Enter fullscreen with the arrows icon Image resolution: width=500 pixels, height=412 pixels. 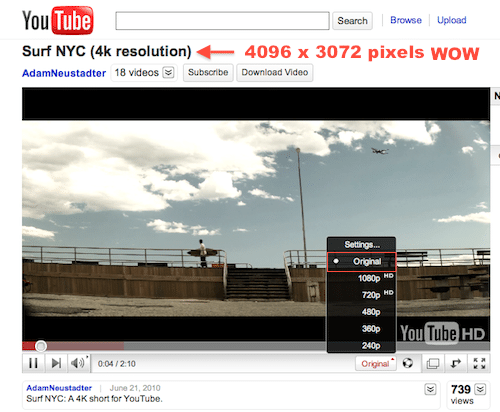point(479,363)
